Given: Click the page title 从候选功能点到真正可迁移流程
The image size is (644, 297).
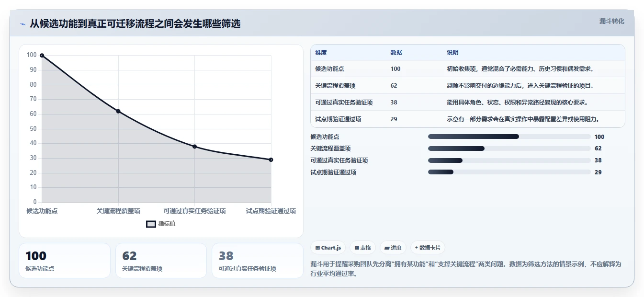Looking at the screenshot, I should [135, 23].
